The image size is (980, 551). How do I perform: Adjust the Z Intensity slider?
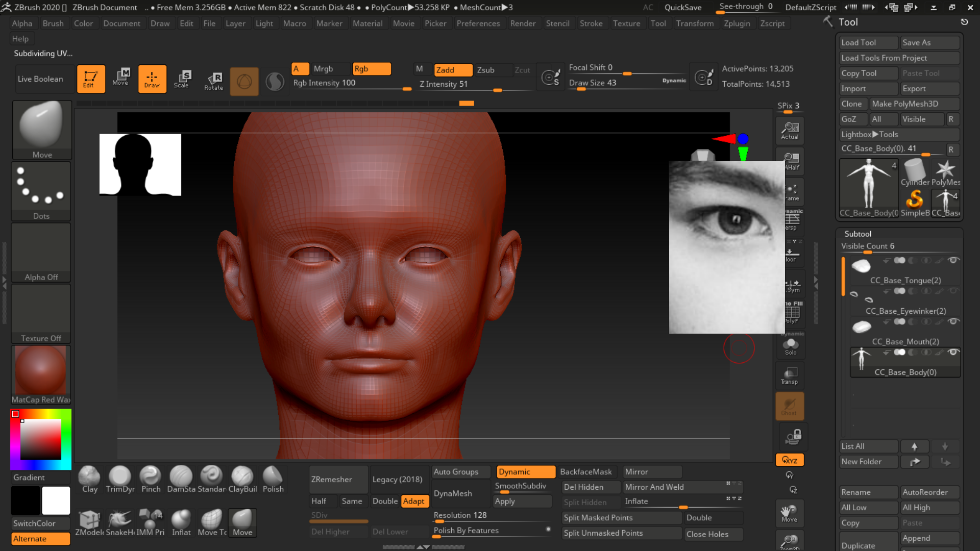tap(475, 85)
